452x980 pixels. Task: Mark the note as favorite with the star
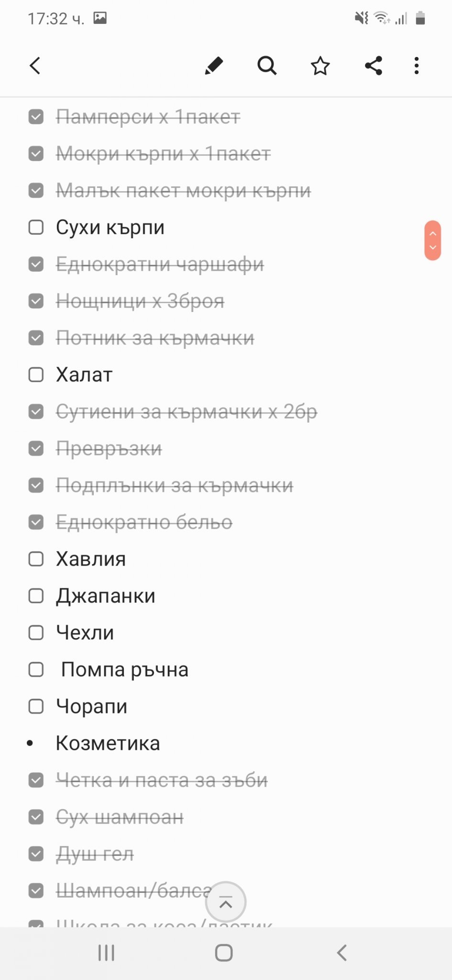pyautogui.click(x=320, y=66)
